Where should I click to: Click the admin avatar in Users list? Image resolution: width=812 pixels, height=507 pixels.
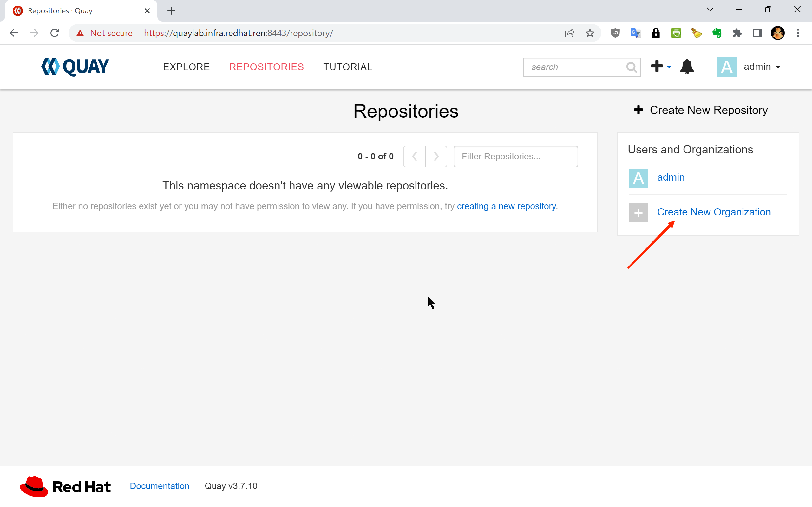click(x=638, y=178)
